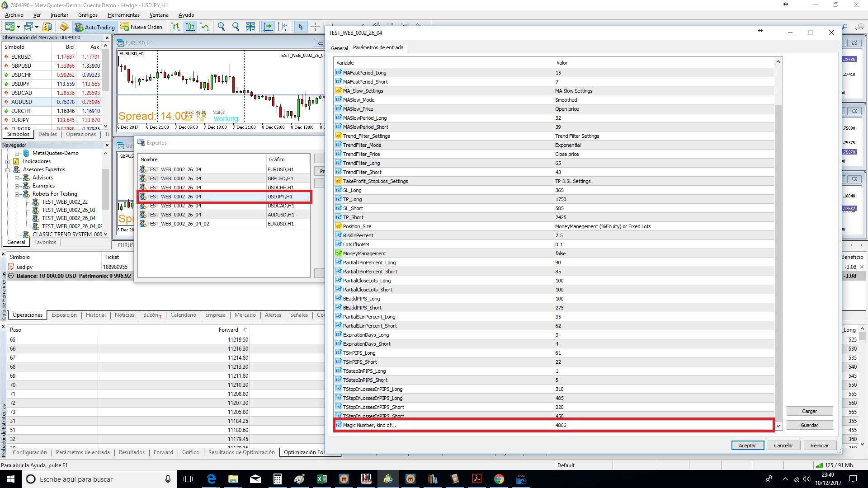This screenshot has width=868, height=488.
Task: Close the Navegador panel
Action: click(107, 145)
